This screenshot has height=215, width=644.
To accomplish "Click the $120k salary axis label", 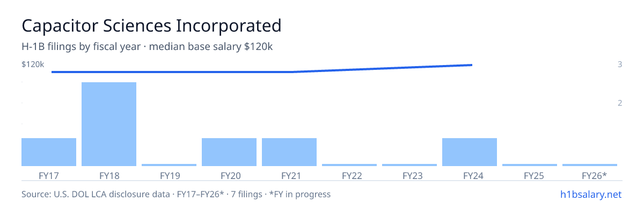I will click(x=33, y=64).
